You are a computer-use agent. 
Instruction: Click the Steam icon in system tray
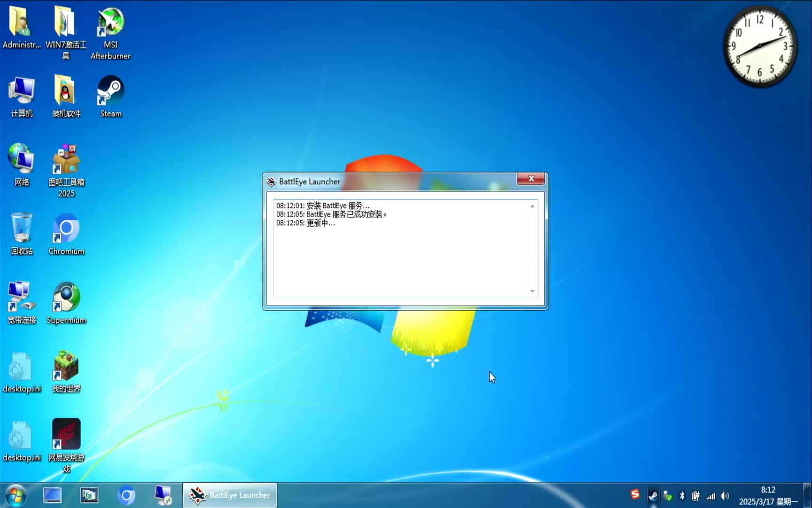click(653, 495)
